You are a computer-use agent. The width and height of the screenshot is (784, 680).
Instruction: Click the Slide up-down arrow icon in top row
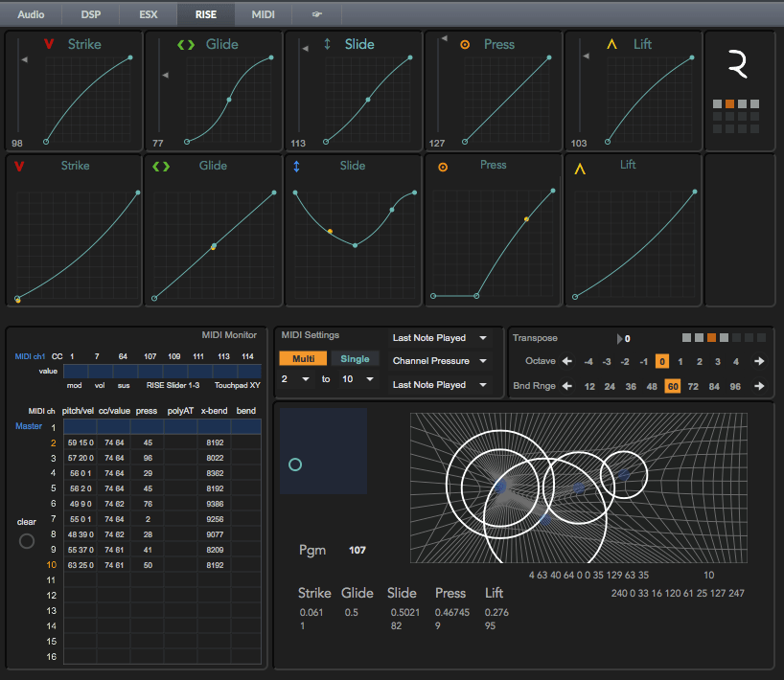(328, 45)
